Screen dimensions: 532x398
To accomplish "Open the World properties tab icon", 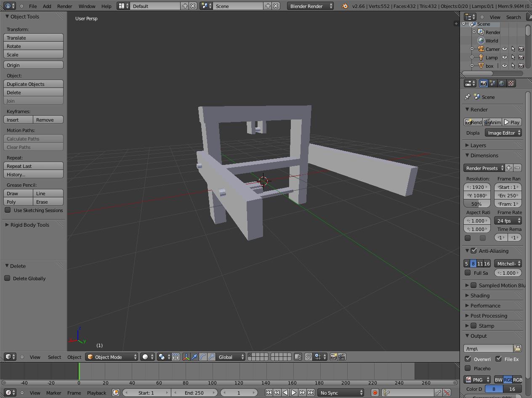I will [x=502, y=83].
